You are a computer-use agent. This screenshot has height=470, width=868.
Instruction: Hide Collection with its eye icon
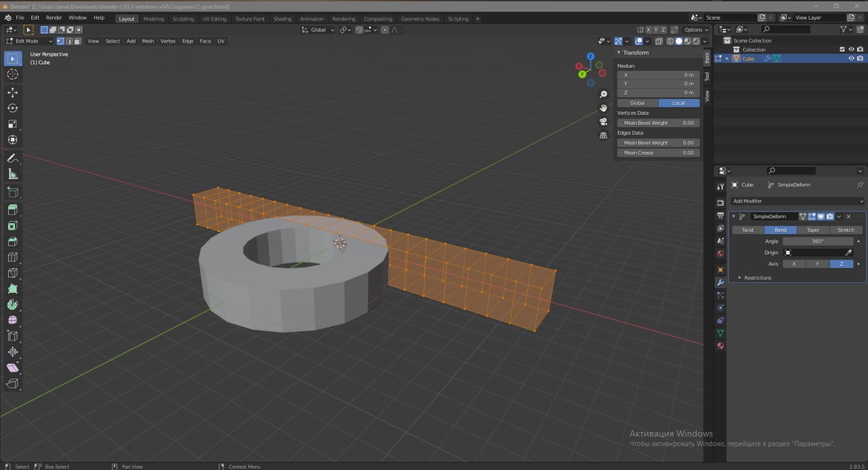coord(851,50)
